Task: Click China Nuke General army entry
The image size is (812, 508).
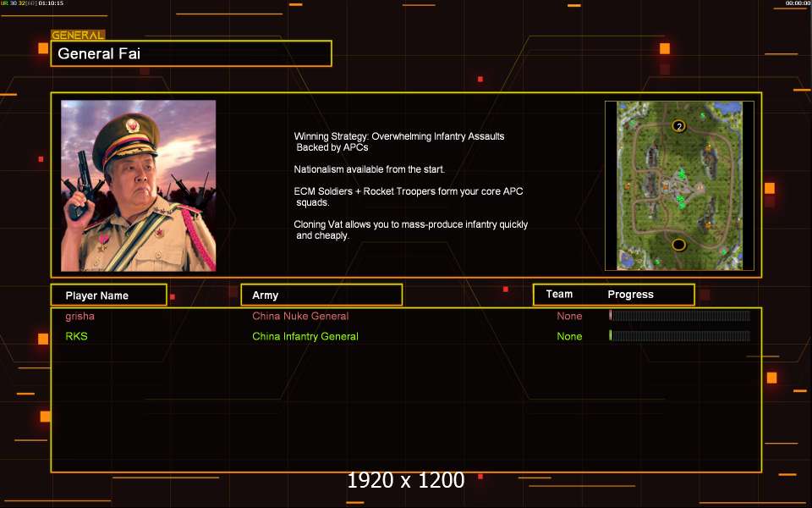Action: pyautogui.click(x=300, y=316)
